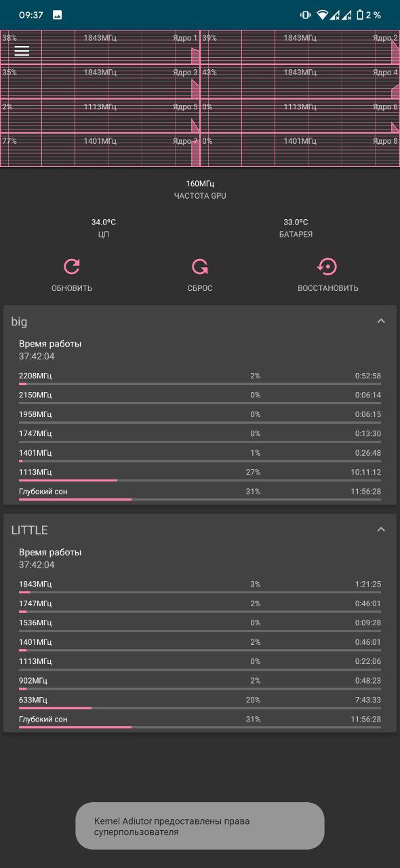Tap the Wi-Fi status bar icon

coord(322,15)
